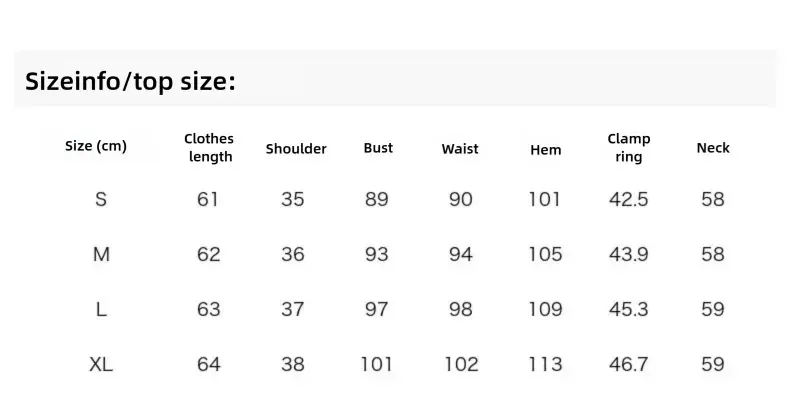
Task: Select the L size row label
Action: tap(101, 309)
